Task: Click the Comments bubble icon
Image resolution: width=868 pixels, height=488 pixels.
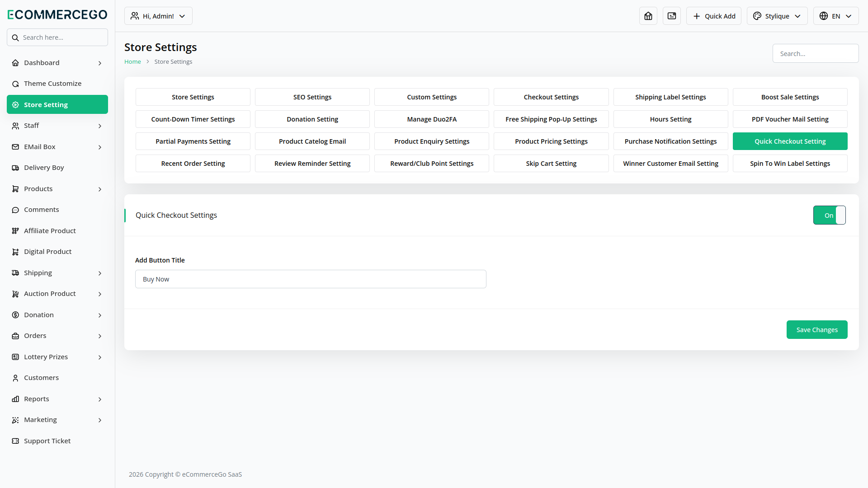Action: click(x=15, y=210)
